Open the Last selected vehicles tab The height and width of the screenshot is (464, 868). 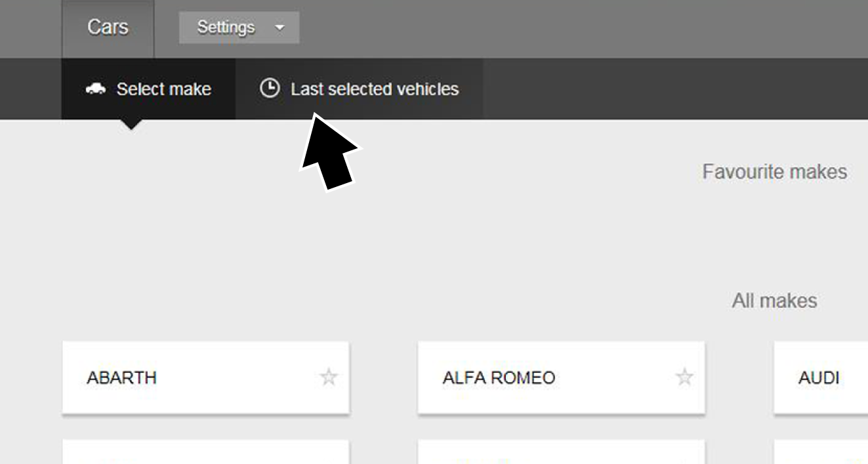pos(374,89)
